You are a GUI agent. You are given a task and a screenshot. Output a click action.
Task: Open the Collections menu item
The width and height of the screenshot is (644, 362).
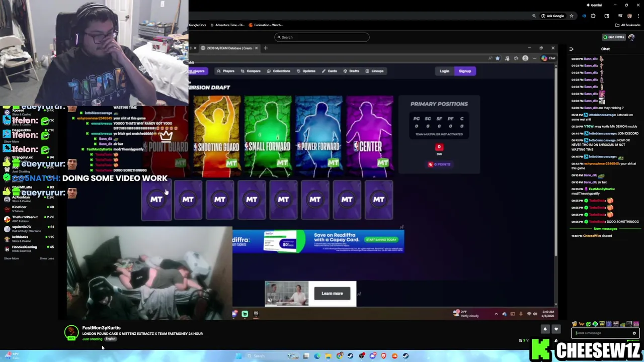(278, 71)
